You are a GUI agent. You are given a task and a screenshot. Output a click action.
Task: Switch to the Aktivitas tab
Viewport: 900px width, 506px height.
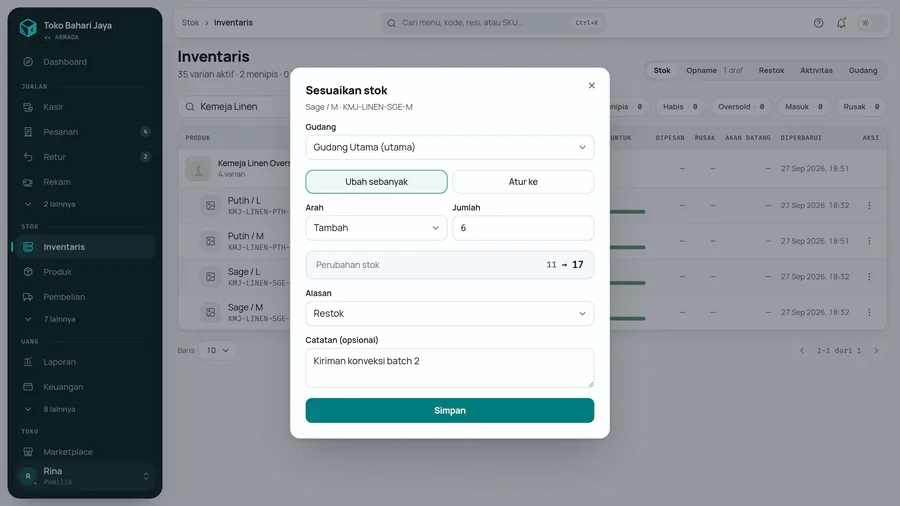(816, 71)
